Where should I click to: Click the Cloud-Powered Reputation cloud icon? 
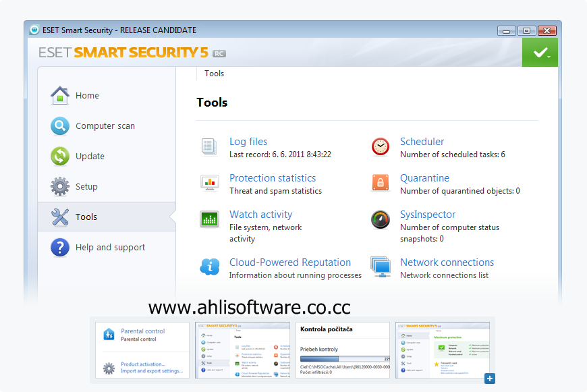[x=209, y=267]
